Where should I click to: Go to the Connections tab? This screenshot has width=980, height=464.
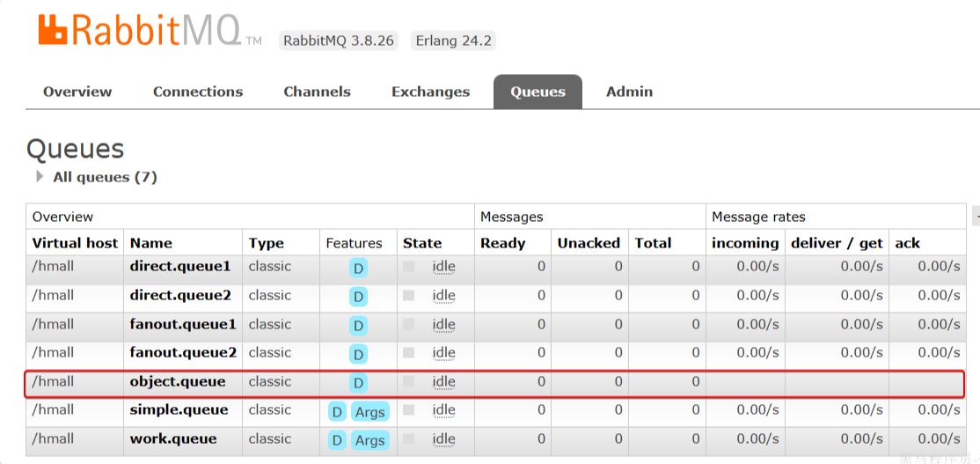(198, 92)
